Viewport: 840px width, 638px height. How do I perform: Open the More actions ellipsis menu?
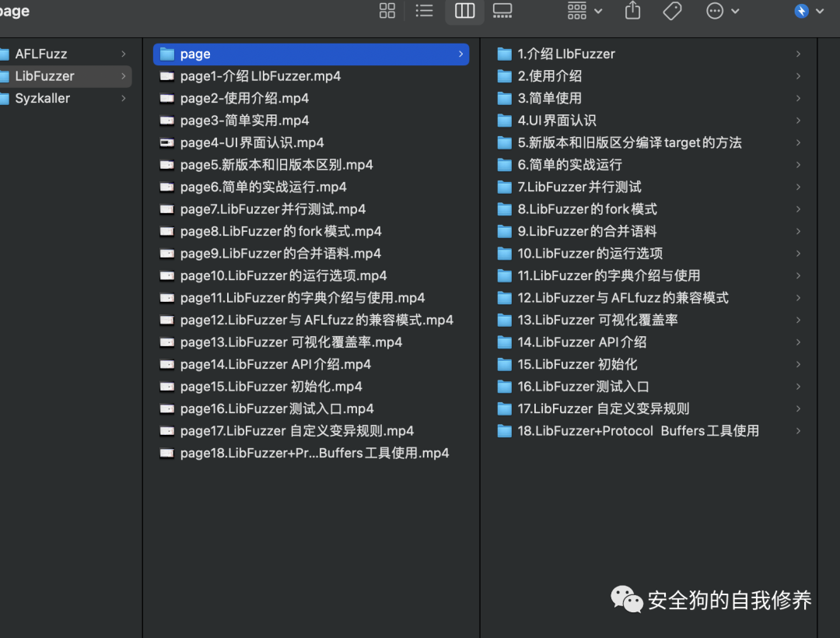[x=722, y=11]
